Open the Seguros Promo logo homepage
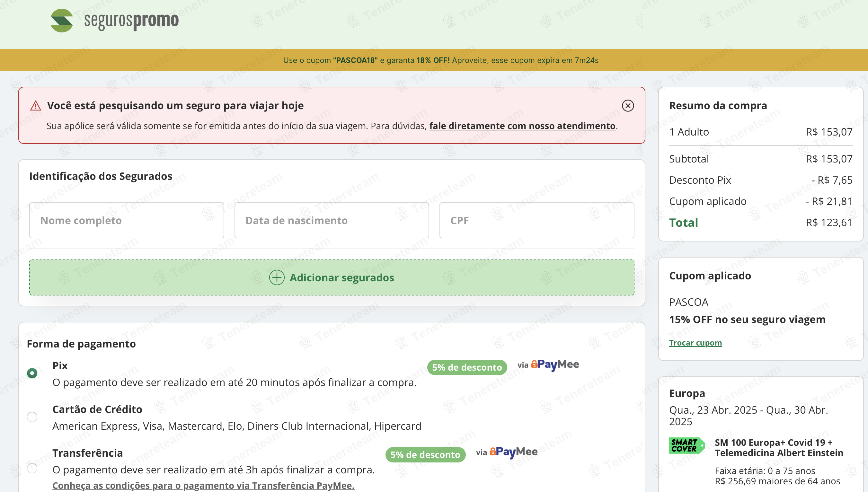 pos(115,21)
